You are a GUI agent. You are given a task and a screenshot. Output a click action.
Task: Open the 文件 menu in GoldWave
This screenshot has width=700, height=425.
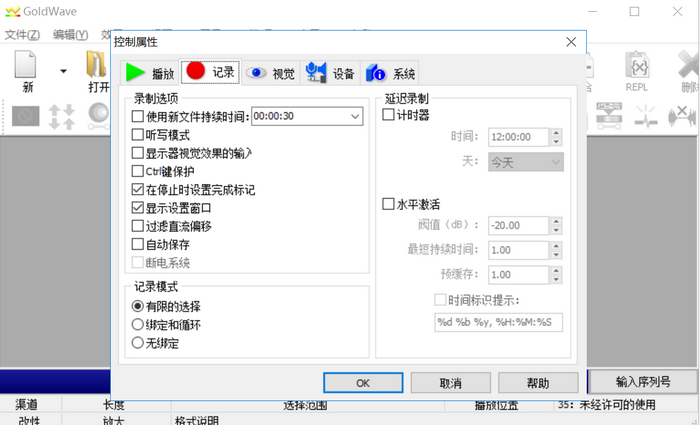tap(22, 34)
